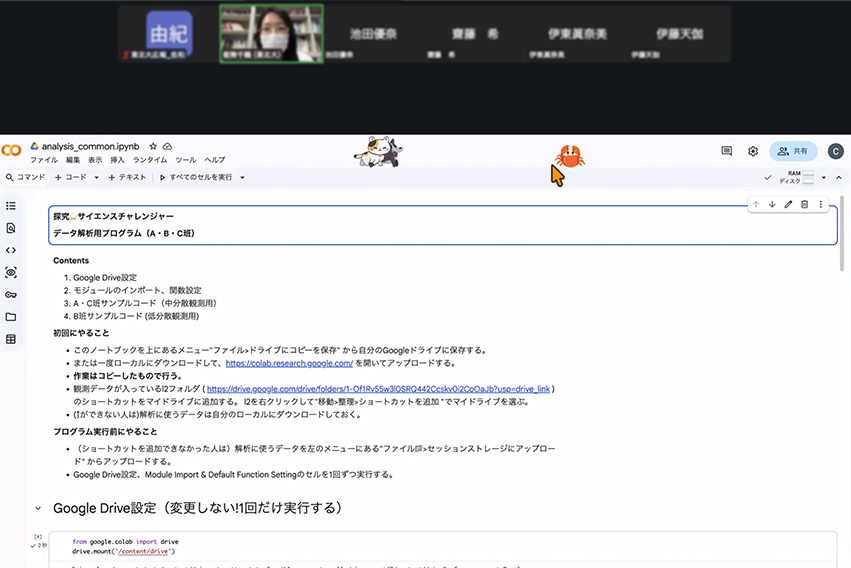Click the pencil edit icon on selected cell
851x568 pixels.
(x=788, y=204)
